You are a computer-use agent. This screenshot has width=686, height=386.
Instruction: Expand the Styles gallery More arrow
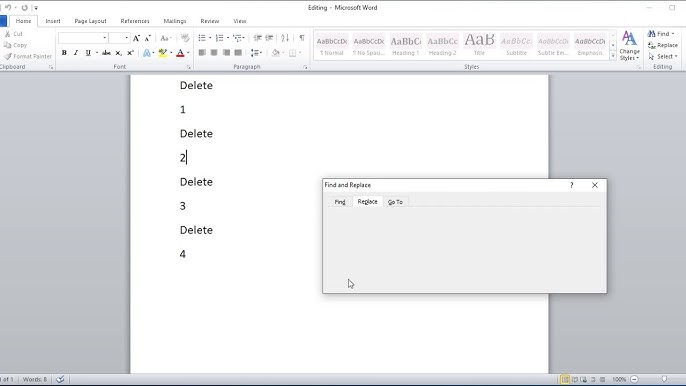click(x=613, y=56)
